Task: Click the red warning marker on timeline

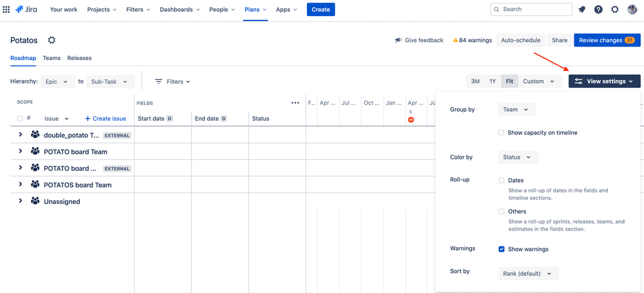Action: [x=411, y=119]
